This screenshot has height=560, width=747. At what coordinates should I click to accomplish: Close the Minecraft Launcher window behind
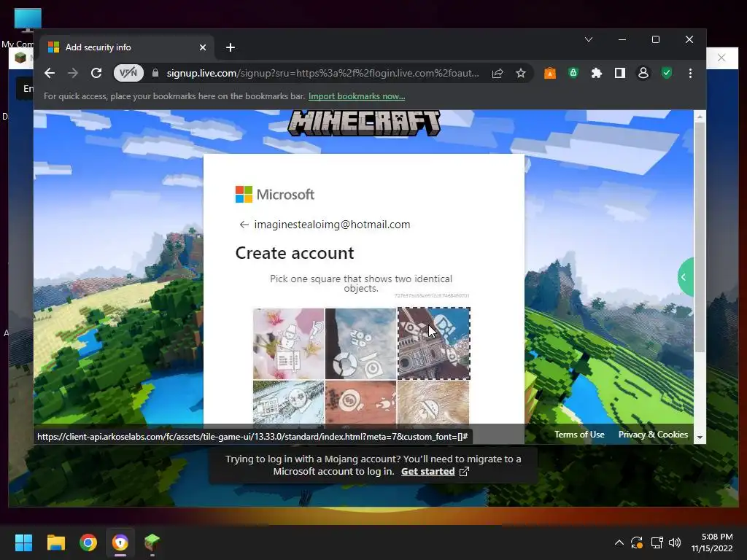click(x=721, y=58)
